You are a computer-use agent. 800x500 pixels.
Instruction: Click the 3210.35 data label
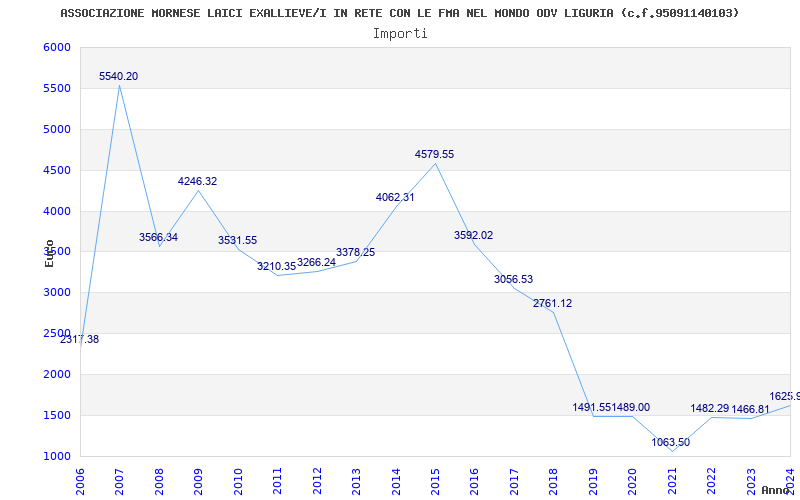(x=277, y=266)
